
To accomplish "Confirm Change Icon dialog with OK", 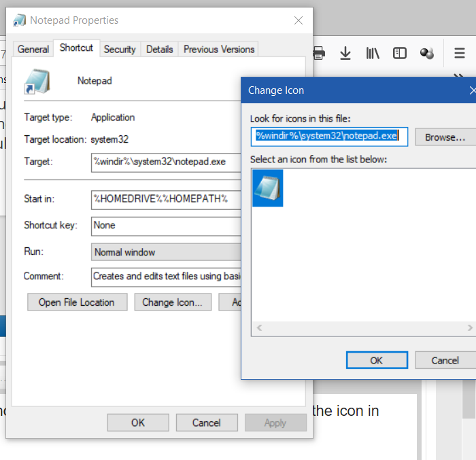I will coord(377,360).
